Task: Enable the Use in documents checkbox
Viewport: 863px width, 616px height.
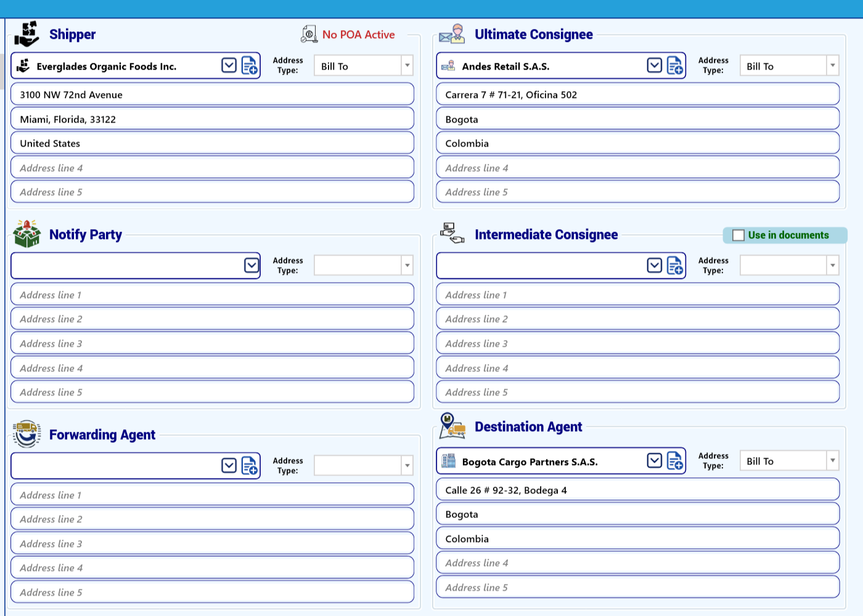Action: [x=738, y=235]
